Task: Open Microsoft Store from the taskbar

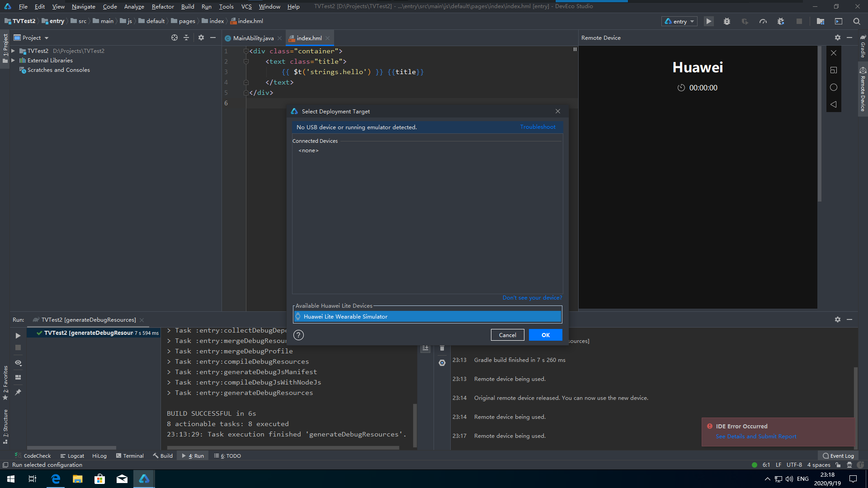Action: coord(99,479)
